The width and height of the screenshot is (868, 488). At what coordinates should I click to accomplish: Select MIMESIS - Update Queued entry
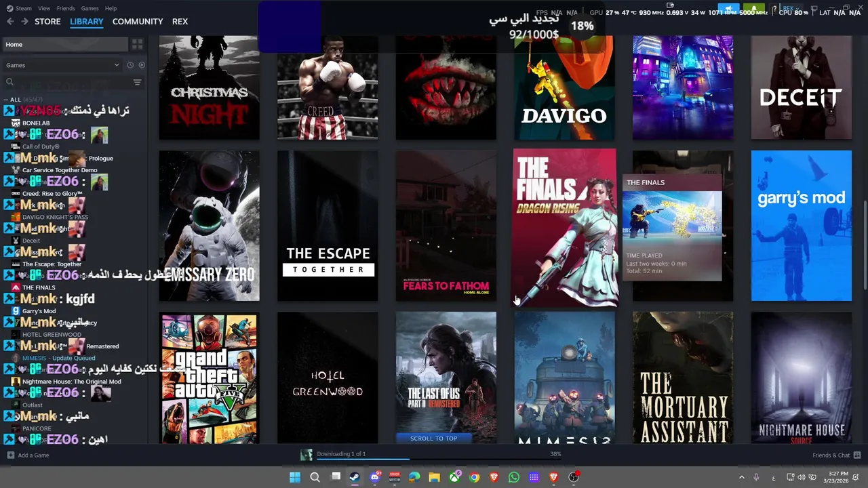click(58, 358)
